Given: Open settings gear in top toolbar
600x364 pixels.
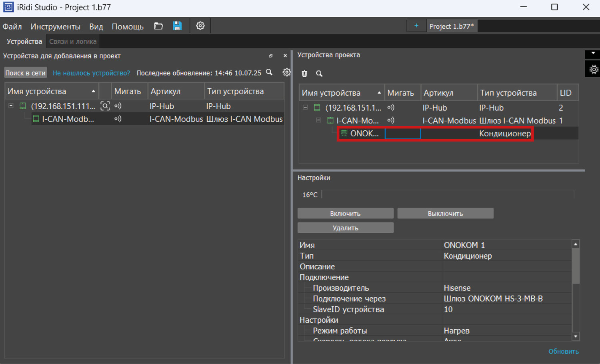Looking at the screenshot, I should coord(200,26).
